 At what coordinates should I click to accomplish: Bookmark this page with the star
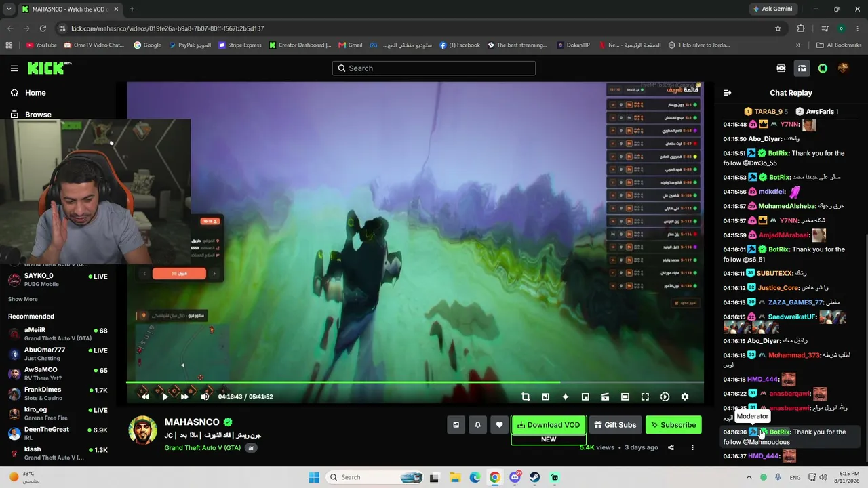click(778, 28)
